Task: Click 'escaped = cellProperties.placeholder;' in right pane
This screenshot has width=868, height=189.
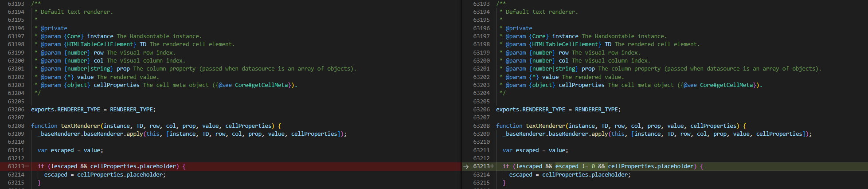Action: [x=570, y=175]
